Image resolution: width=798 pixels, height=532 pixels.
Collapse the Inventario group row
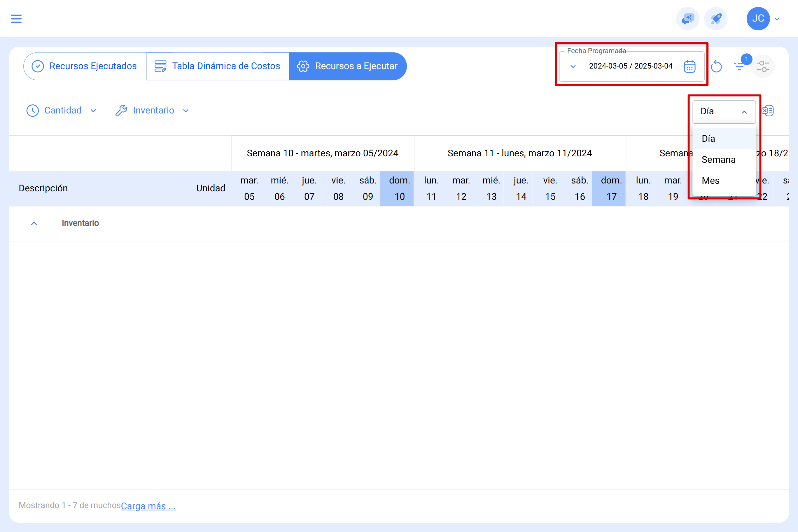point(34,223)
